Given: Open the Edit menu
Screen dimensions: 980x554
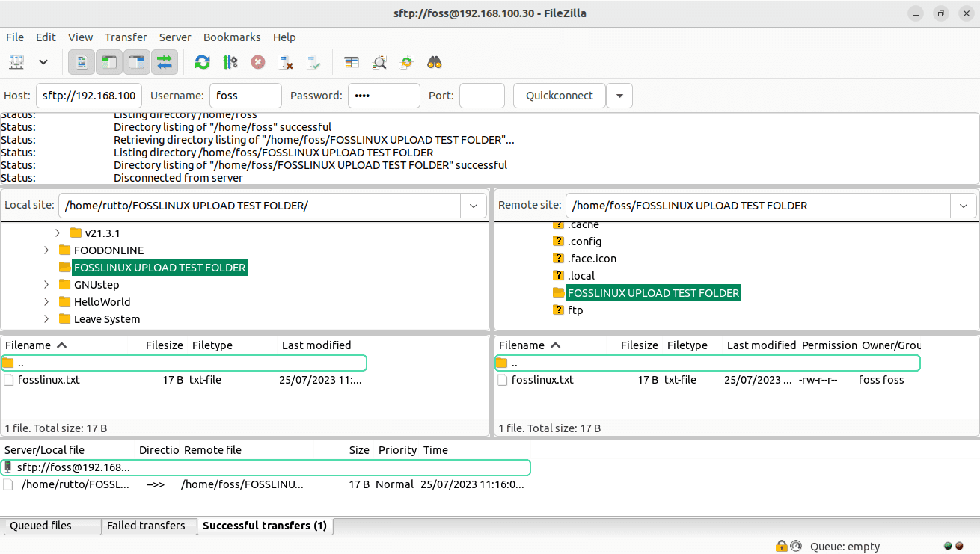Looking at the screenshot, I should pyautogui.click(x=46, y=37).
